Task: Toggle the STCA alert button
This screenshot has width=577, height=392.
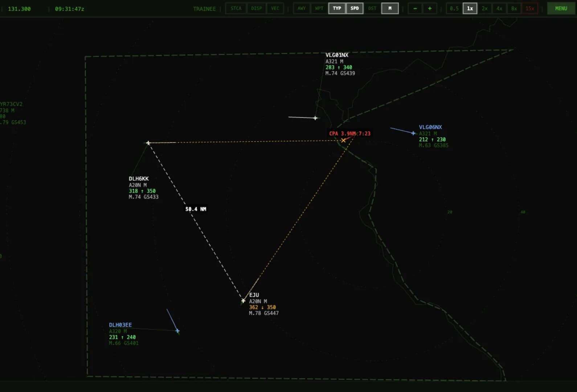Action: [x=236, y=8]
